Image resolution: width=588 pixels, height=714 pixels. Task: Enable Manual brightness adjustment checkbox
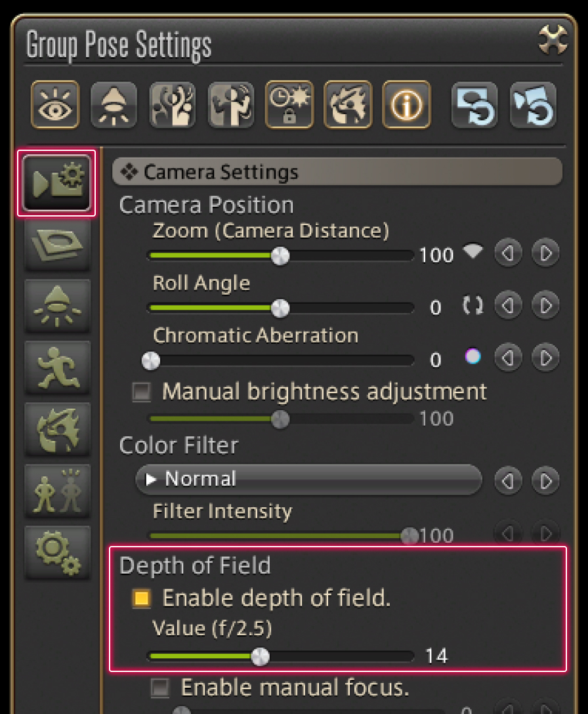[141, 392]
